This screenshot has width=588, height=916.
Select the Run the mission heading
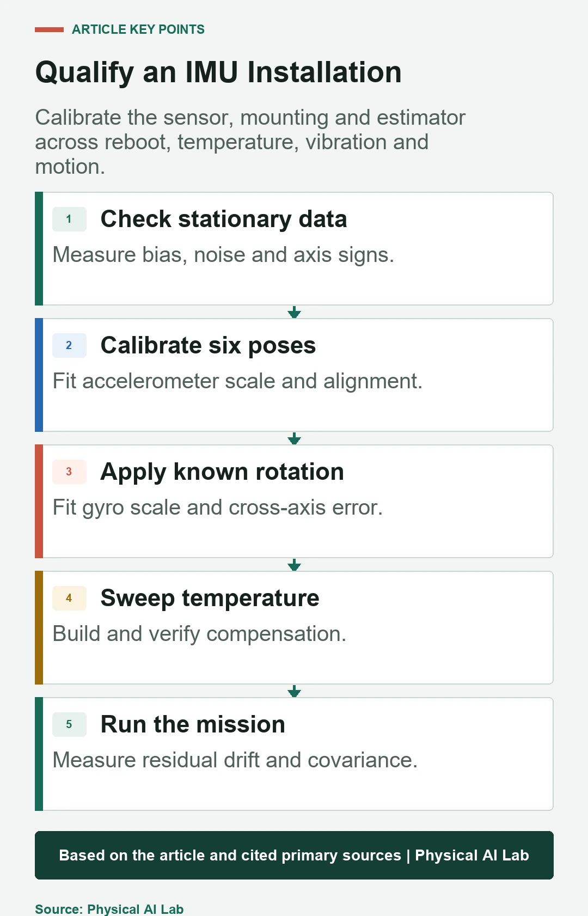tap(193, 724)
